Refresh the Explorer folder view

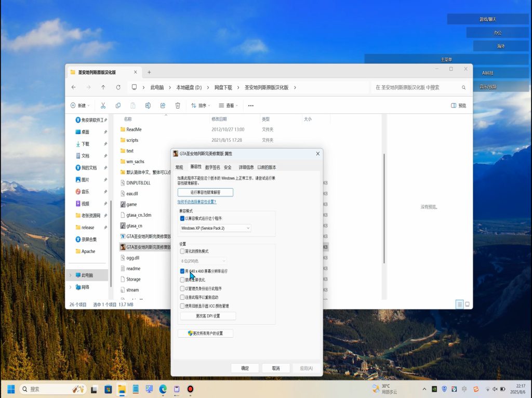coord(118,87)
